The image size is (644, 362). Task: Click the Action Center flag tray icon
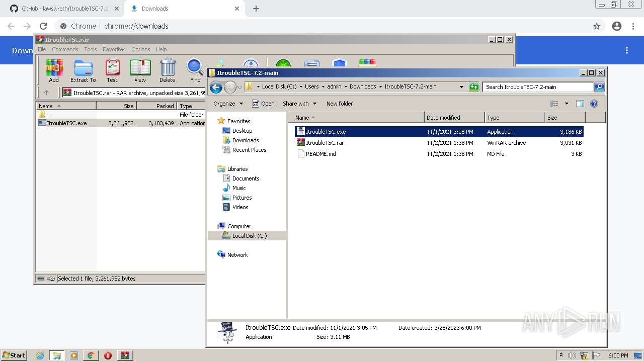[x=596, y=355]
